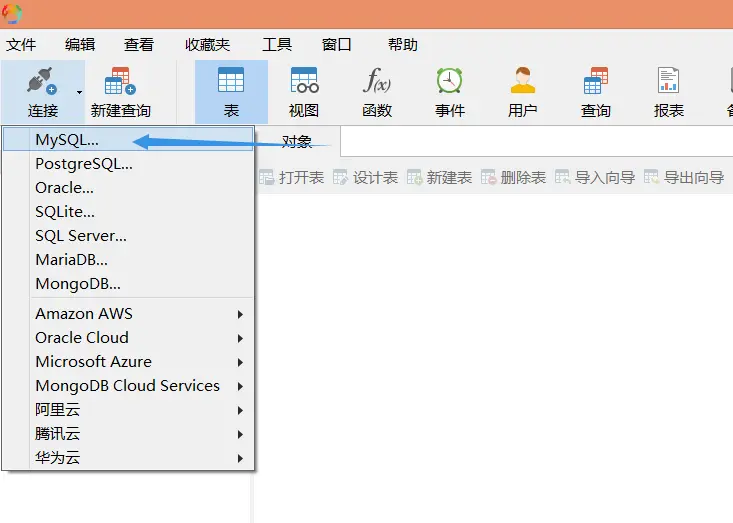Image resolution: width=733 pixels, height=523 pixels.
Task: Click the Import Wizard (导入向导) icon
Action: (x=562, y=178)
